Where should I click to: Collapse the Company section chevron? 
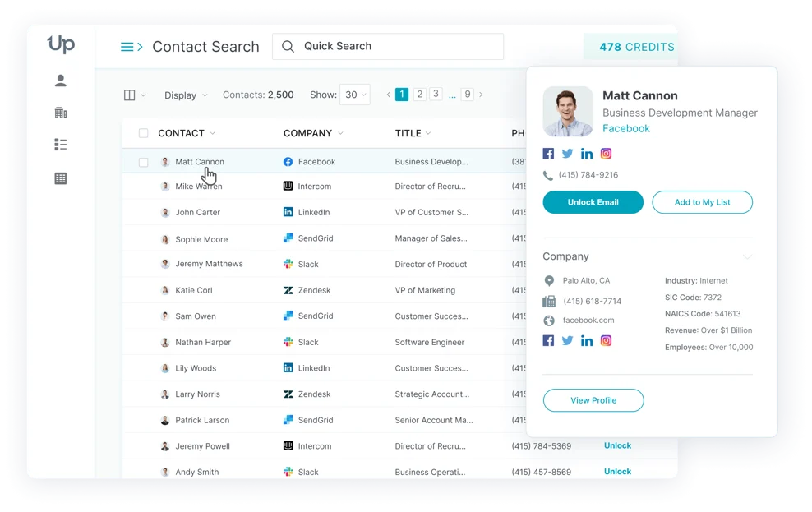tap(747, 256)
